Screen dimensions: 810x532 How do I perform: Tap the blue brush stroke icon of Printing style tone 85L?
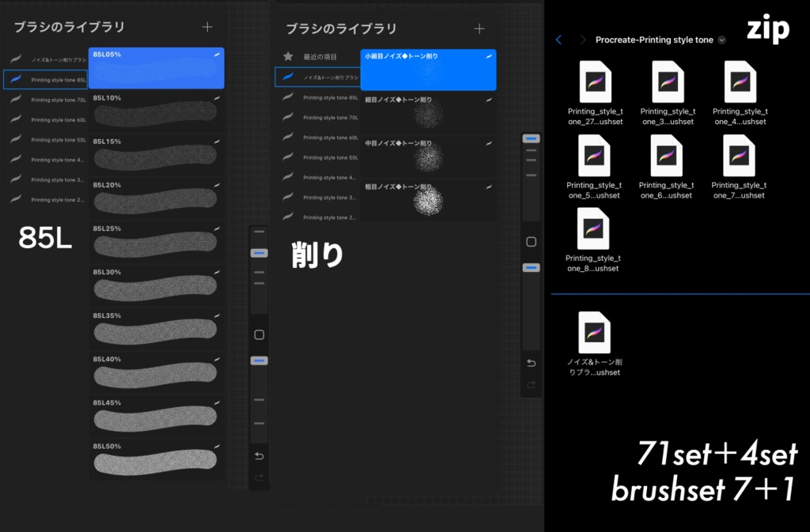(x=17, y=79)
